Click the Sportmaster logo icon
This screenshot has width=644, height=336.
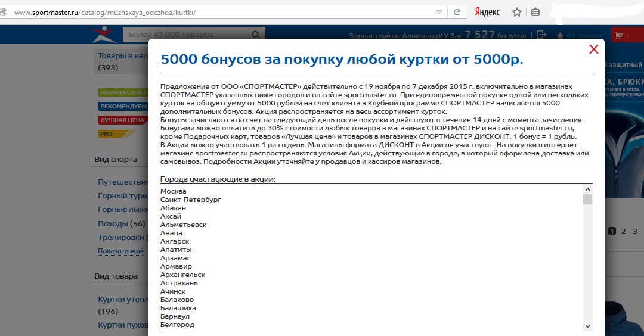click(x=104, y=35)
